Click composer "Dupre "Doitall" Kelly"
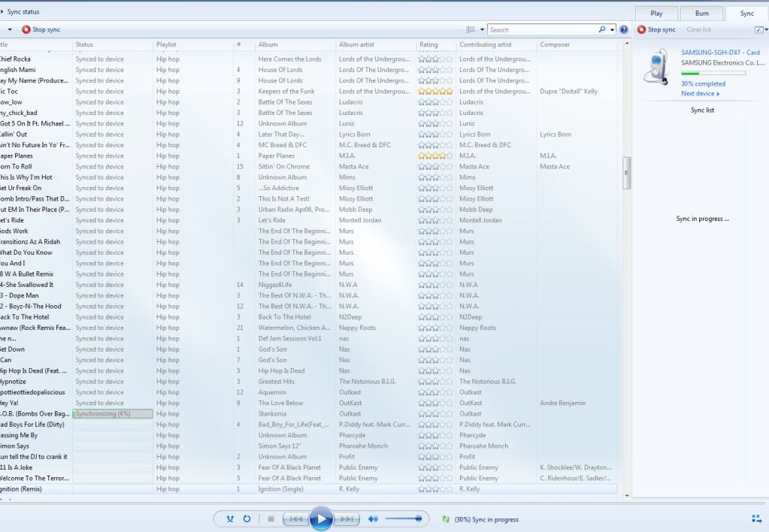Viewport: 769px width, 532px height. [x=568, y=91]
